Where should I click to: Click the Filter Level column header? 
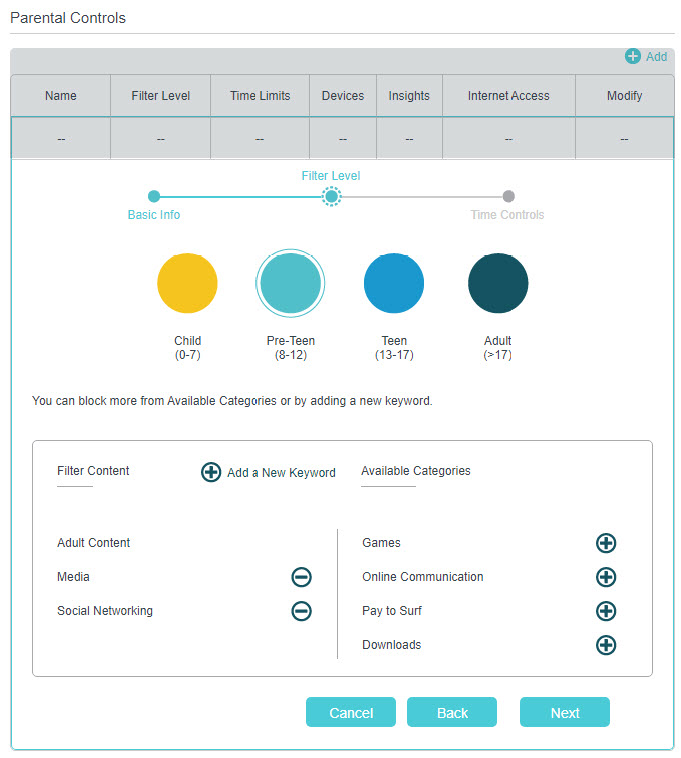pos(160,96)
